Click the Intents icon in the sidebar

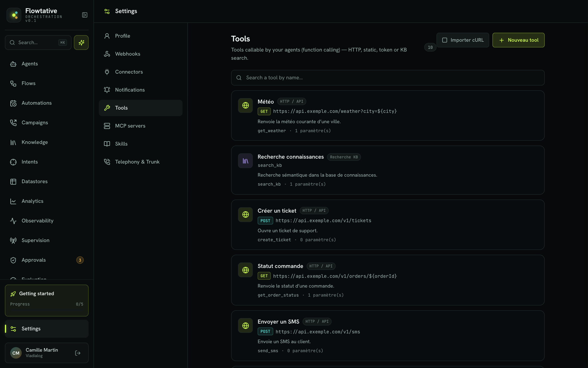[13, 162]
